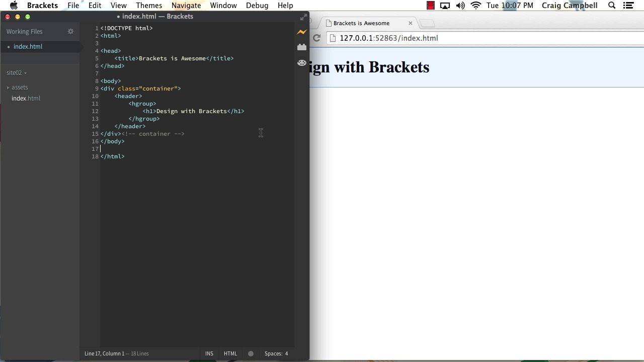Click the Wi-Fi status icon
This screenshot has width=644, height=362.
[476, 6]
